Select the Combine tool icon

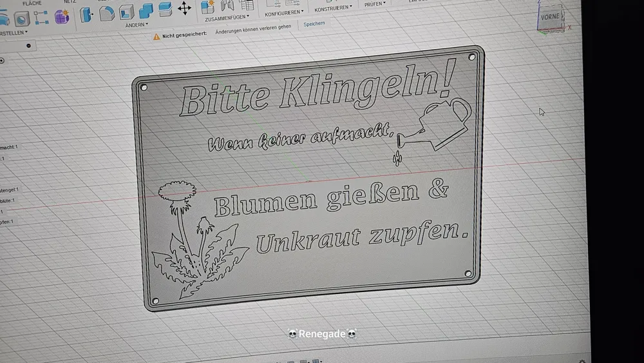click(x=146, y=11)
